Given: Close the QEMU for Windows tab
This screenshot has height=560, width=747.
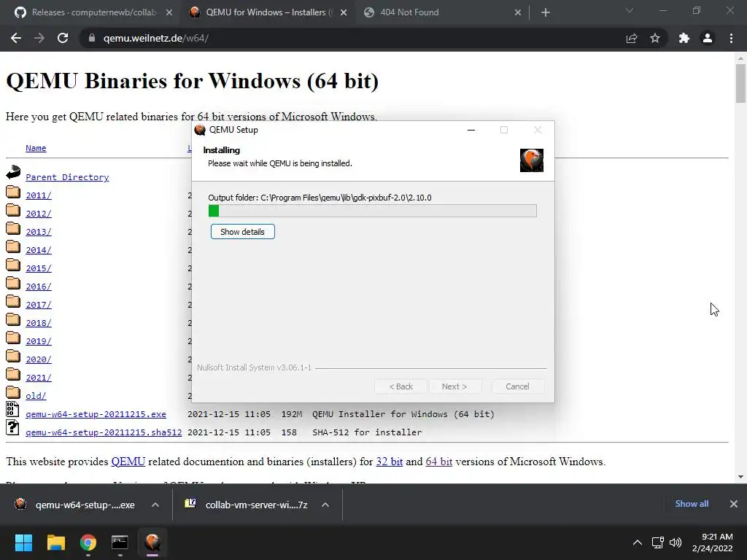Looking at the screenshot, I should [344, 12].
